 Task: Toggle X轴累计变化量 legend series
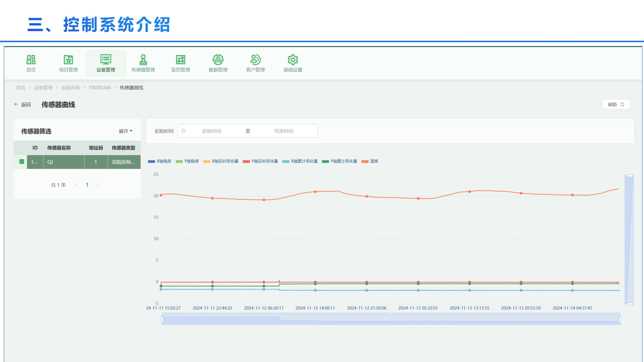pos(300,161)
